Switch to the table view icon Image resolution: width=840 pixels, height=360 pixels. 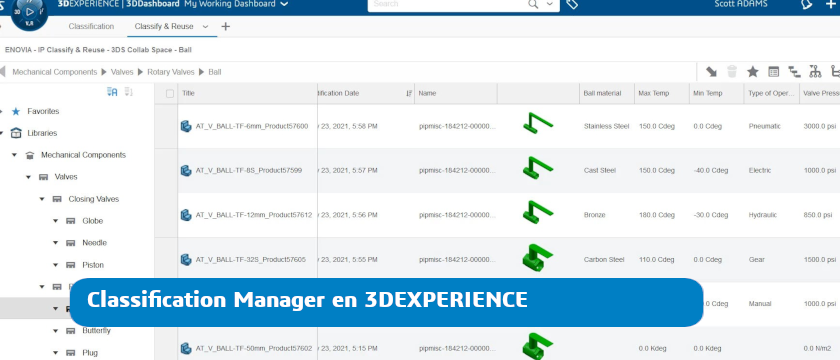click(773, 72)
